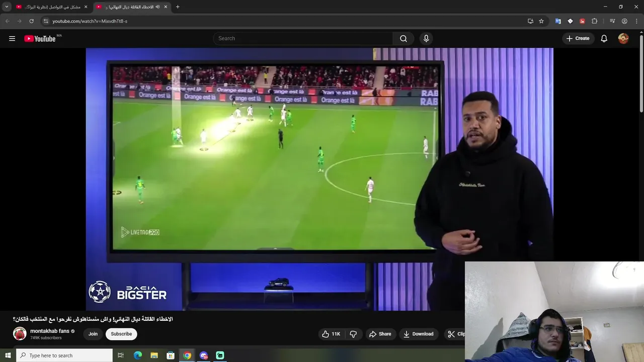The image size is (644, 362).
Task: View site information icon in address bar
Action: [46, 21]
